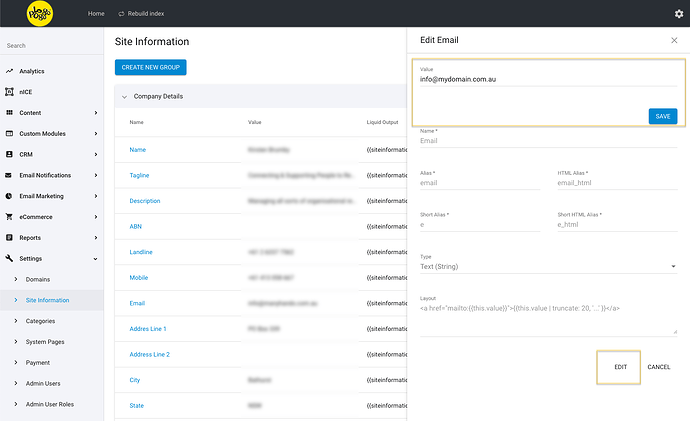Go to Home in top bar
Image resolution: width=690 pixels, height=421 pixels.
tap(96, 14)
